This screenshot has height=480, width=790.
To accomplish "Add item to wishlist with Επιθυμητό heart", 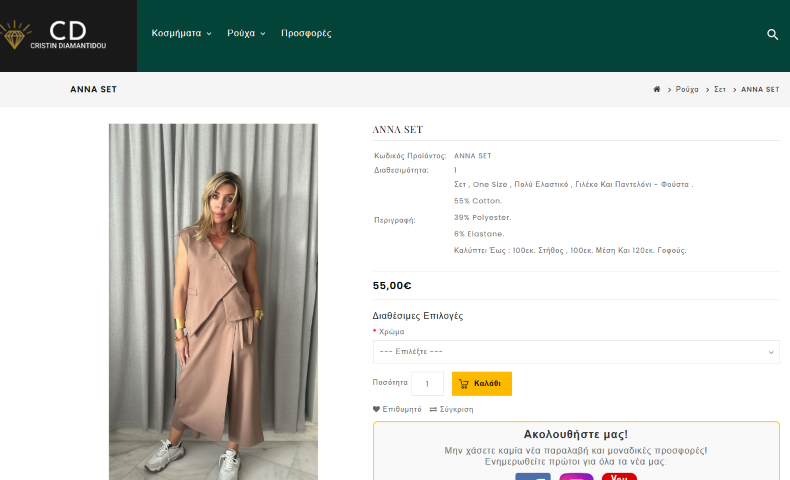I will tap(397, 409).
